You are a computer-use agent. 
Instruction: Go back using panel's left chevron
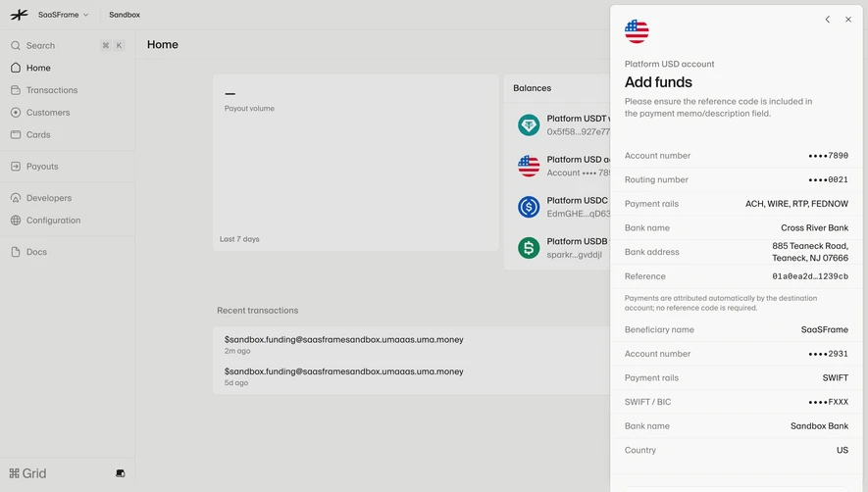tap(828, 20)
